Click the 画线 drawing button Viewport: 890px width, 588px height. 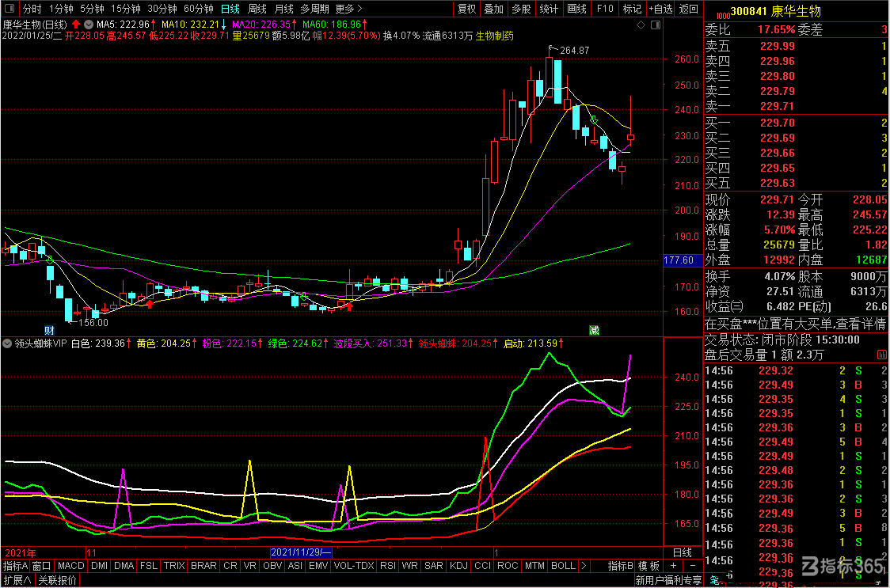[576, 9]
